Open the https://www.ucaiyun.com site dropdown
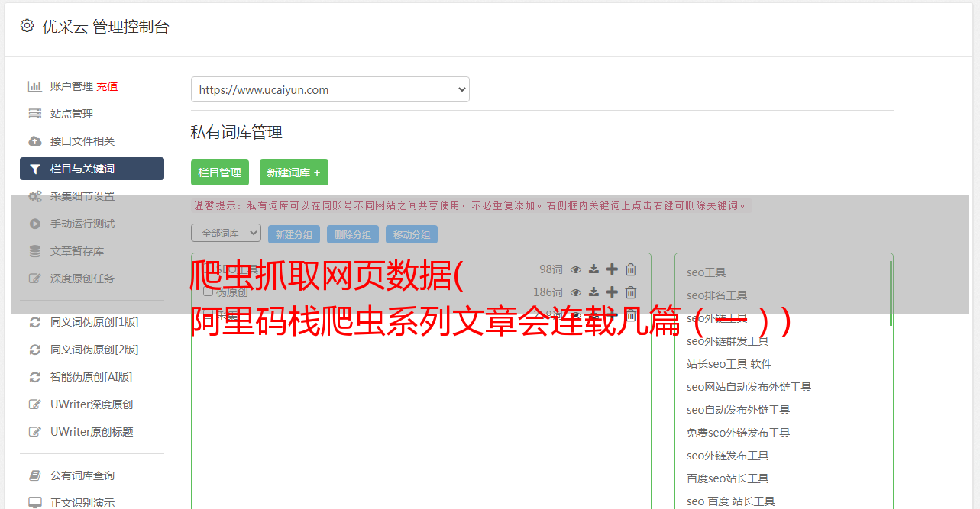 pyautogui.click(x=330, y=89)
